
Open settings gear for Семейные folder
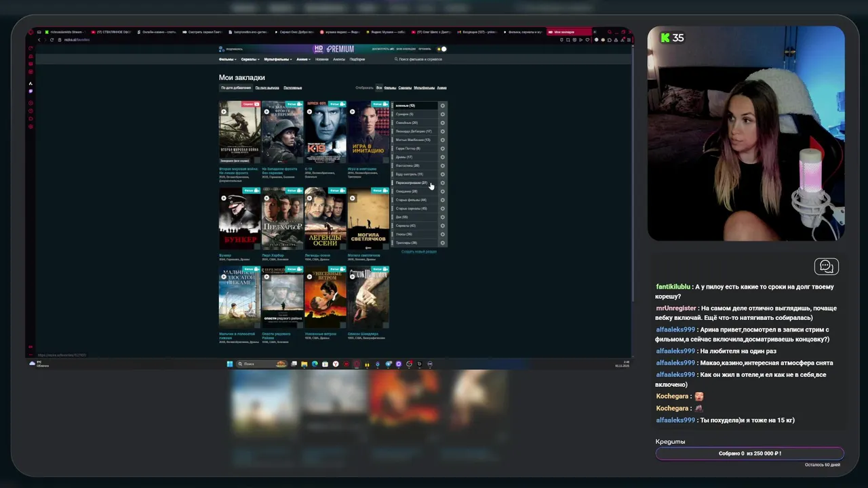[442, 123]
